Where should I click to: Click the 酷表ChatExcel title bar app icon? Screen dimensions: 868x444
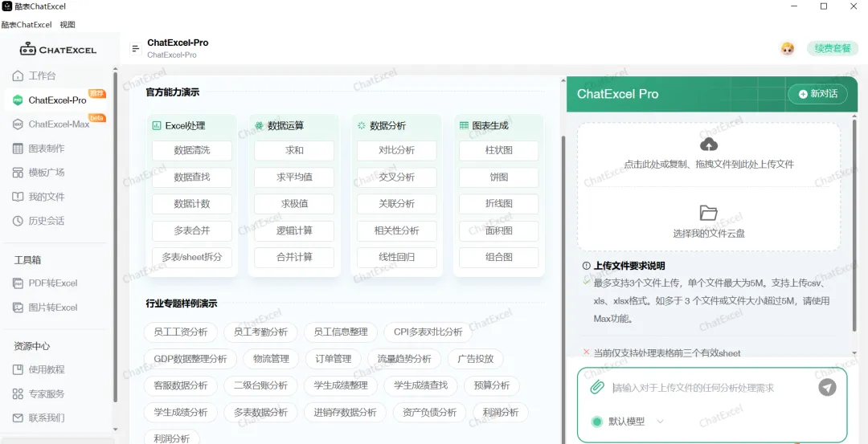pos(7,6)
